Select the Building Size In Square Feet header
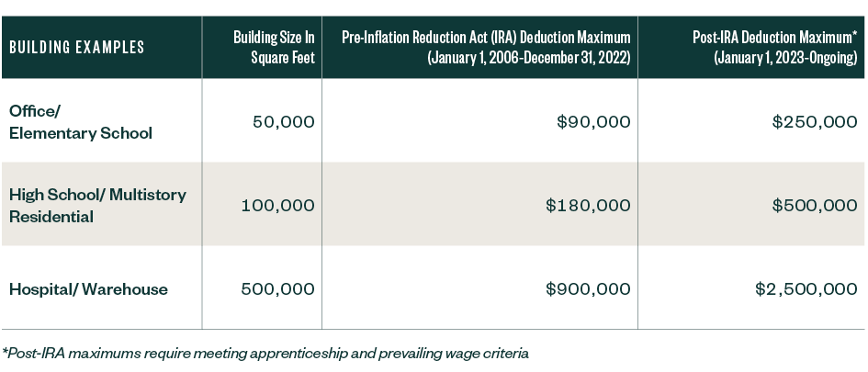The width and height of the screenshot is (868, 372). click(275, 48)
